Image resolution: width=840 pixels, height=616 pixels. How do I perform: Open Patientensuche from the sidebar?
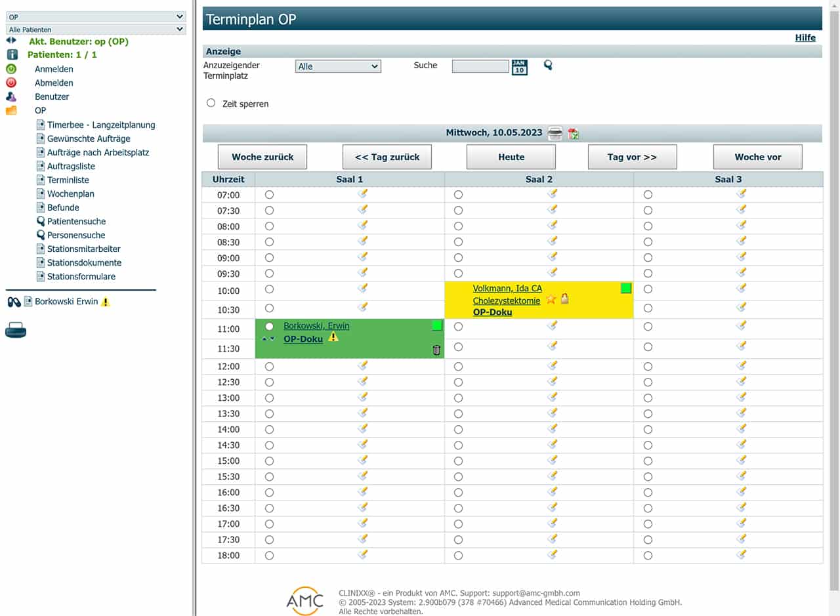click(76, 221)
